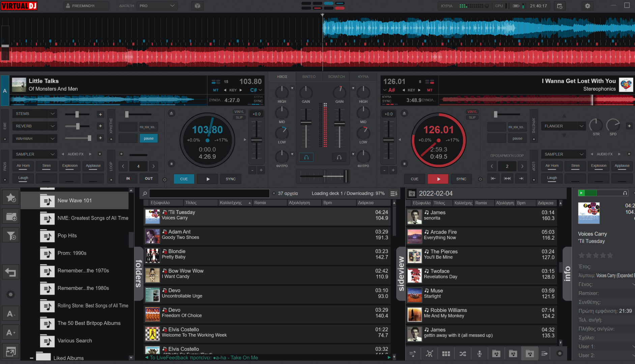The image size is (635, 364).
Task: Toggle VINYL mode on left deck
Action: pos(239,112)
